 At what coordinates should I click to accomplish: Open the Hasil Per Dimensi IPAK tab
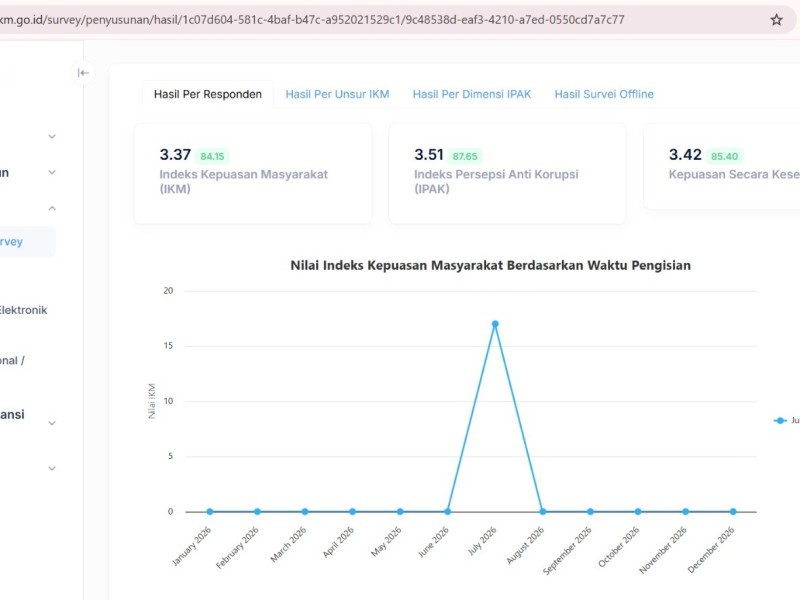(x=472, y=94)
